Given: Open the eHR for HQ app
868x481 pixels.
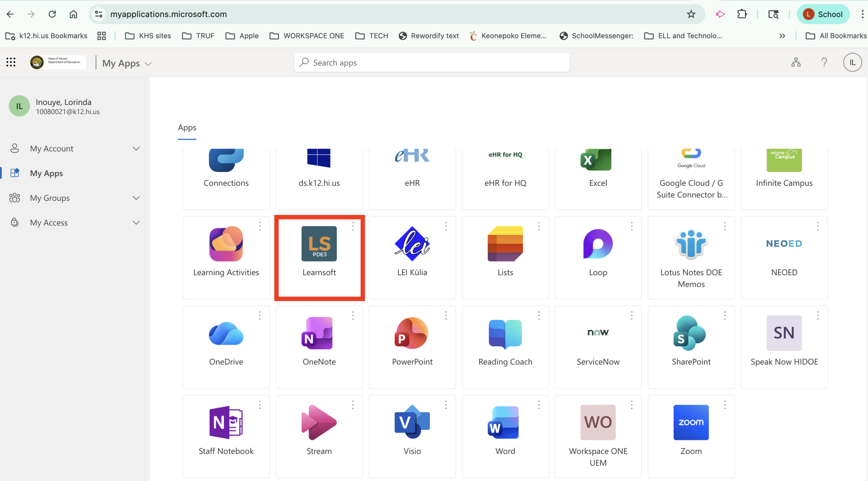Looking at the screenshot, I should pyautogui.click(x=505, y=179).
